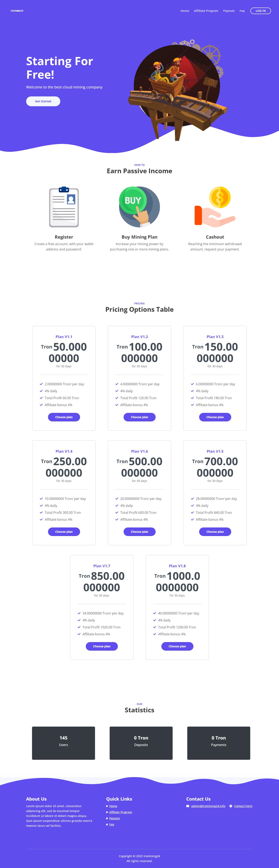The height and width of the screenshot is (868, 279).
Task: Open Affiliate Program in top navigation
Action: [206, 11]
